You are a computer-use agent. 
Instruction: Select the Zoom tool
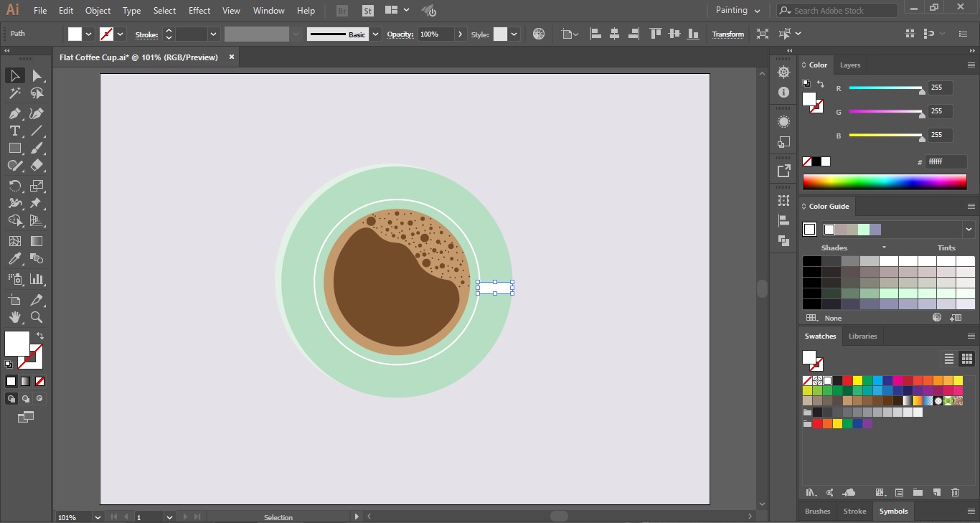pos(36,318)
